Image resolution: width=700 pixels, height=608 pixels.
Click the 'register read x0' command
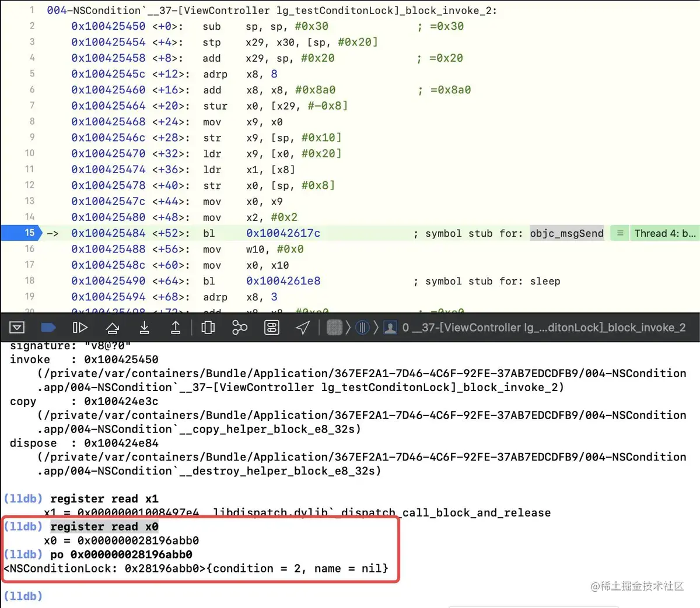point(104,527)
